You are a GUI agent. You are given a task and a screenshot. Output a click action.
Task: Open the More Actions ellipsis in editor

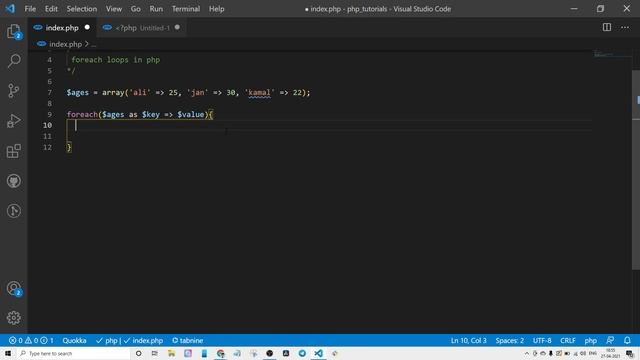pyautogui.click(x=625, y=27)
